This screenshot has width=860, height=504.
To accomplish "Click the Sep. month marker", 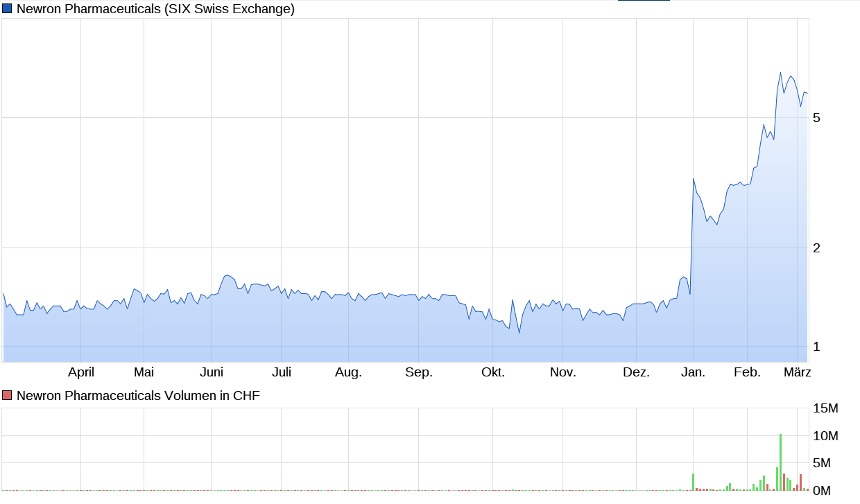I will (419, 372).
